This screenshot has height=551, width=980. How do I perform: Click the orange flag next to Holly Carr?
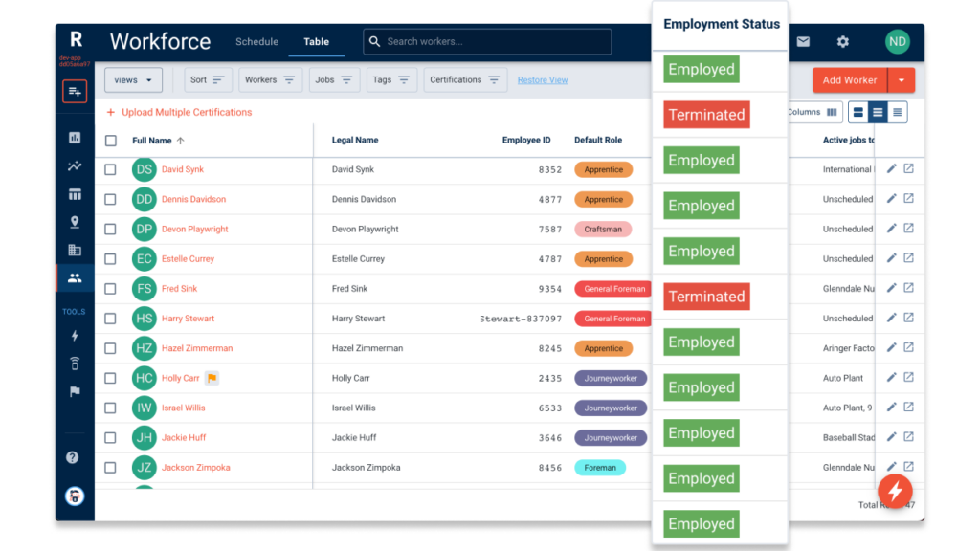212,378
